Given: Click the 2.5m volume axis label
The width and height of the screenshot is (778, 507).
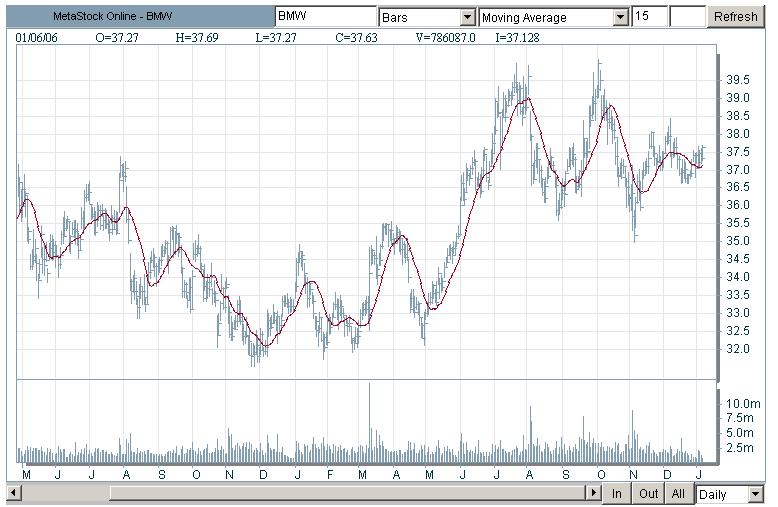Looking at the screenshot, I should tap(740, 448).
